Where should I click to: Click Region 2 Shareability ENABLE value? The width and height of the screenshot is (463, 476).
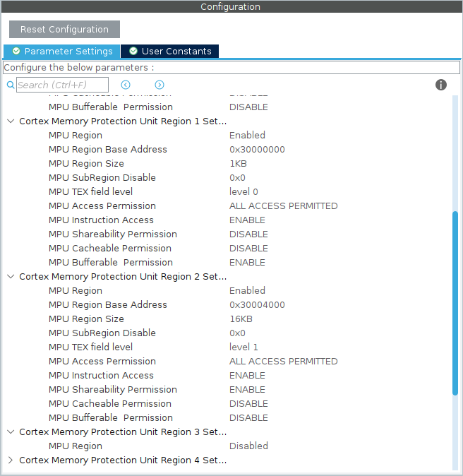(247, 389)
